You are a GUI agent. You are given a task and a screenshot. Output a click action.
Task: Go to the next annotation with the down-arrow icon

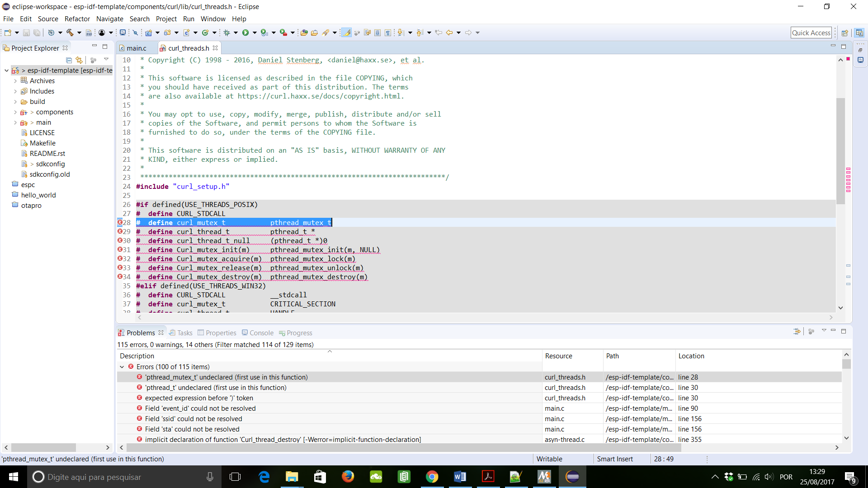[x=401, y=32]
